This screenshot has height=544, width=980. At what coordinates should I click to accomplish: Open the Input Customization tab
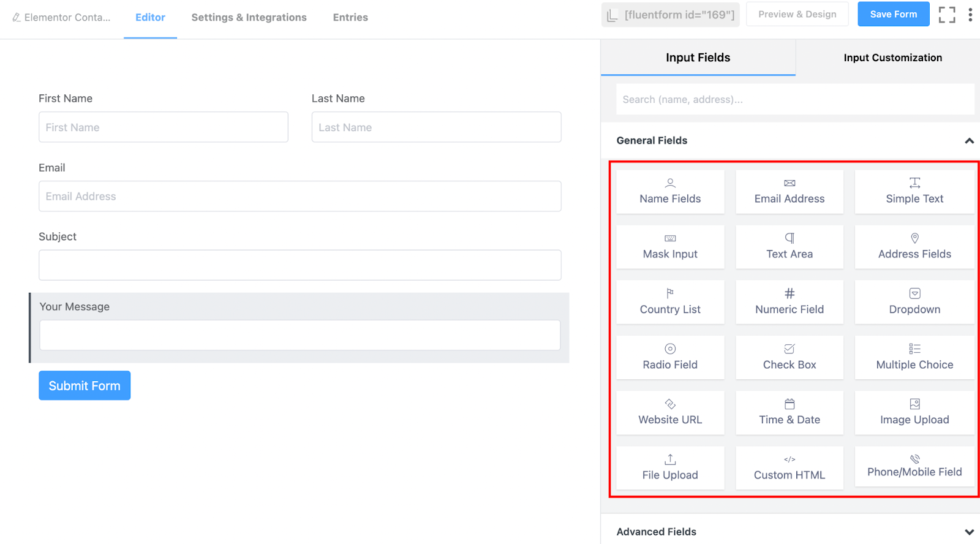[892, 58]
